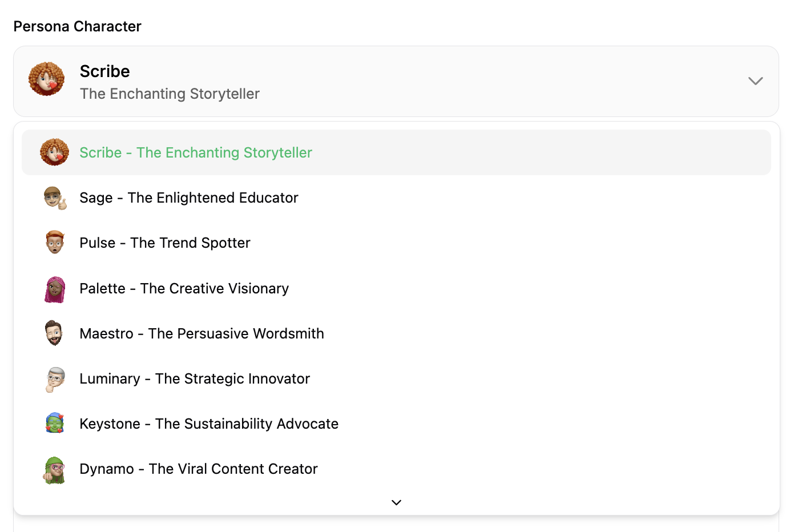Choose Sage - The Enlightened Educator

click(x=189, y=198)
